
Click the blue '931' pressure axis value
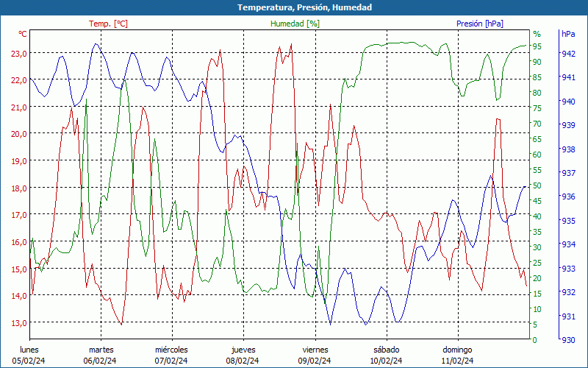click(568, 316)
